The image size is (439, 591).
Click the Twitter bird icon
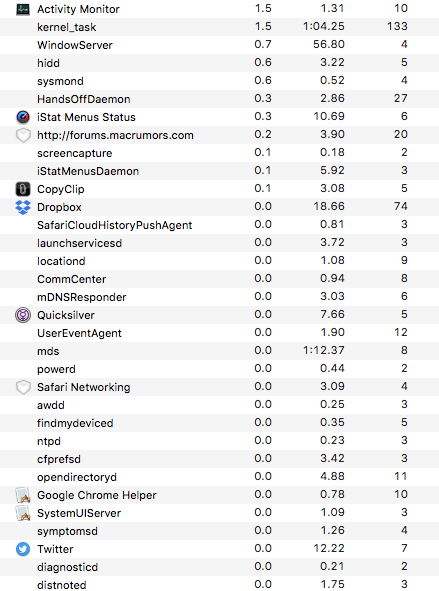click(23, 549)
